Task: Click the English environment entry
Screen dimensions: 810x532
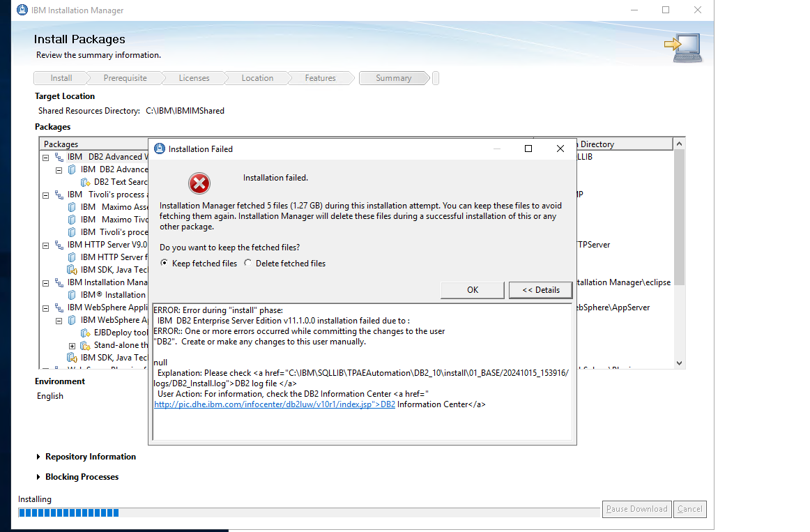Action: pyautogui.click(x=50, y=396)
